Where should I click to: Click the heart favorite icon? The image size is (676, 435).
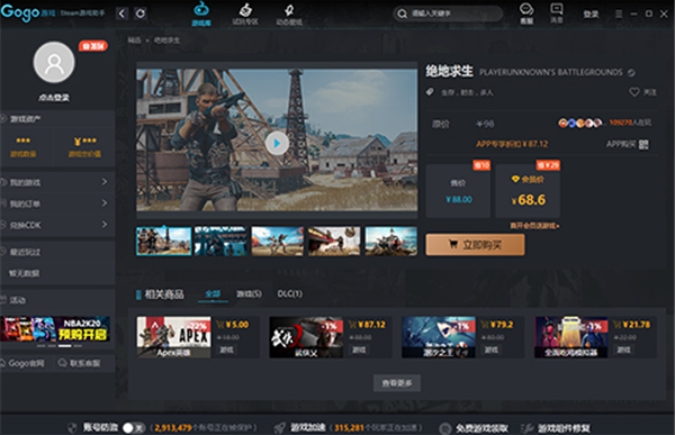pyautogui.click(x=634, y=92)
